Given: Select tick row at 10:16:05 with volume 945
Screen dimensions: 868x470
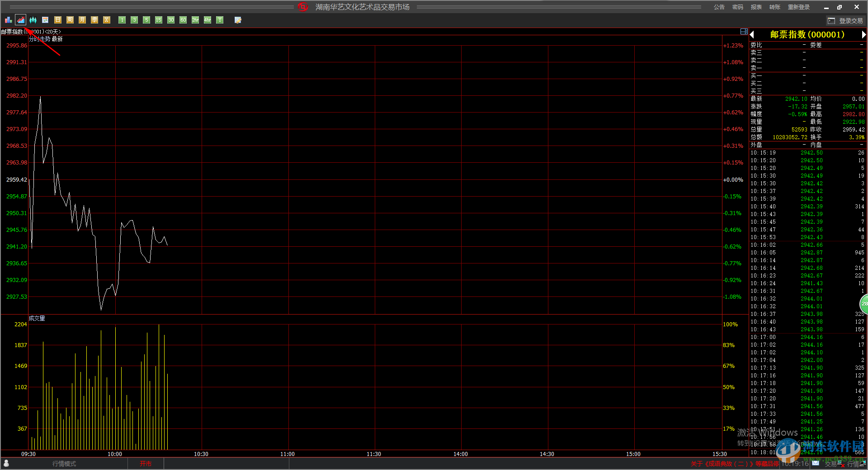Looking at the screenshot, I should 807,253.
